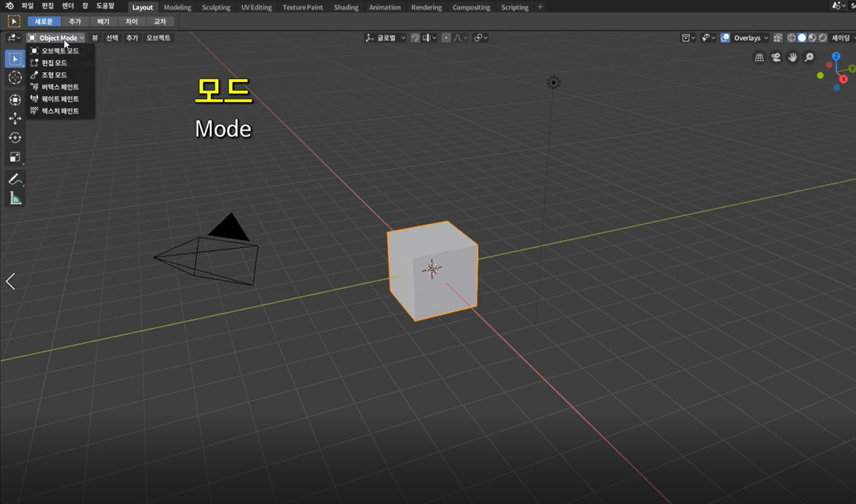856x504 pixels.
Task: Open the 파일 menu
Action: coord(28,6)
